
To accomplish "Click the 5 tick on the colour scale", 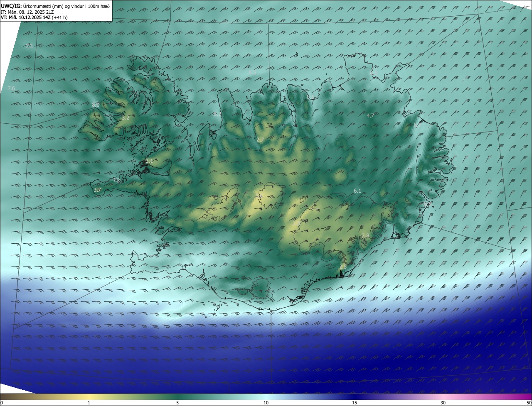I will [x=177, y=403].
